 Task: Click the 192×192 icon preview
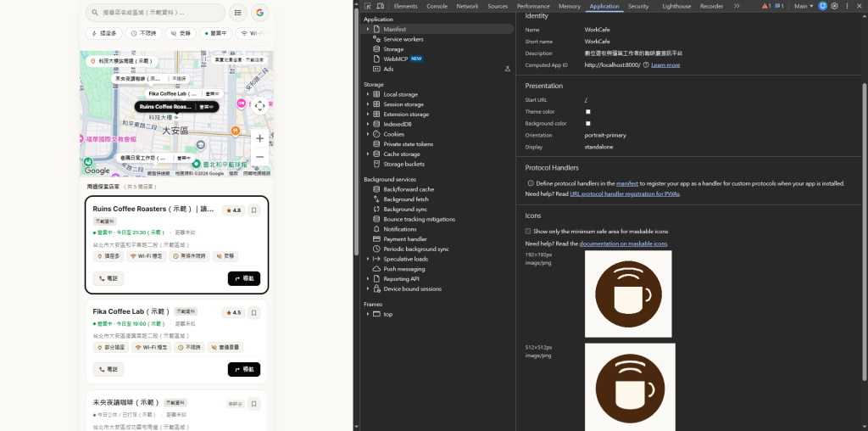pos(628,294)
